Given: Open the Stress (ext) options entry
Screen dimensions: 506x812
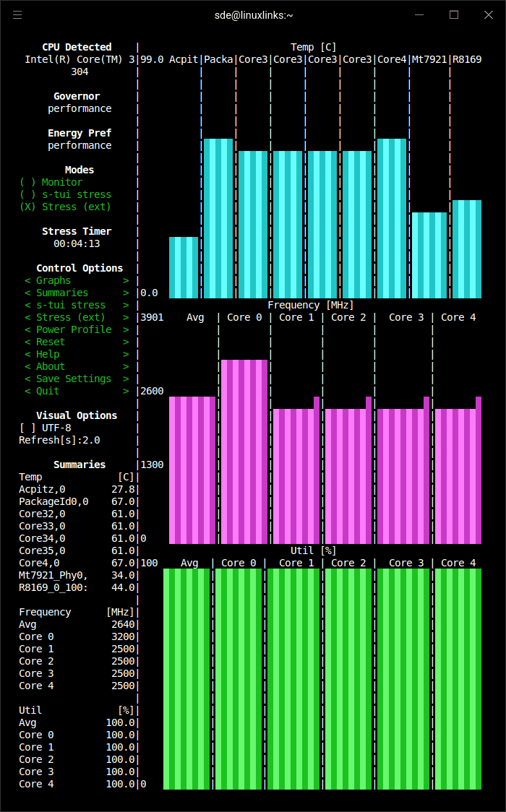Looking at the screenshot, I should click(77, 317).
